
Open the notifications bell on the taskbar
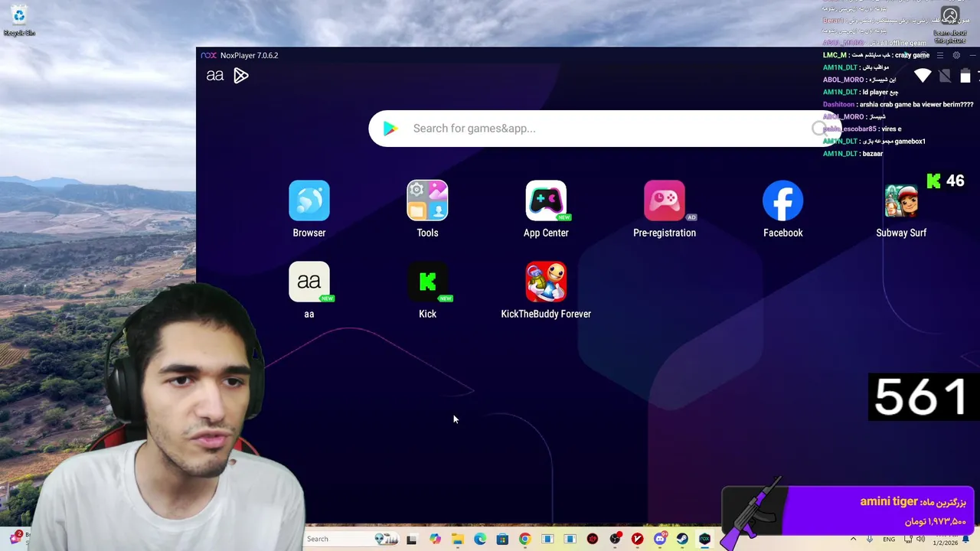coord(965,540)
